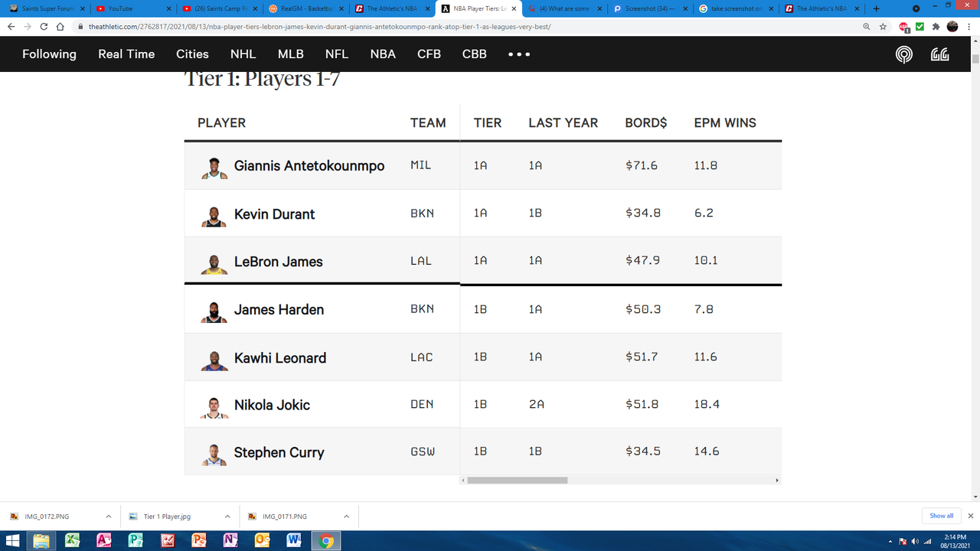The image size is (980, 551).
Task: Open the Following section
Action: tap(49, 54)
